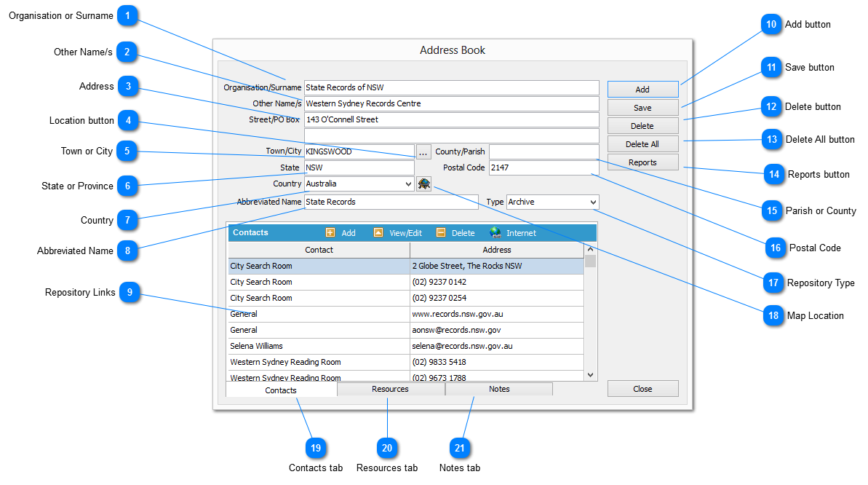The image size is (868, 485).
Task: Click the Delete All button
Action: [642, 144]
